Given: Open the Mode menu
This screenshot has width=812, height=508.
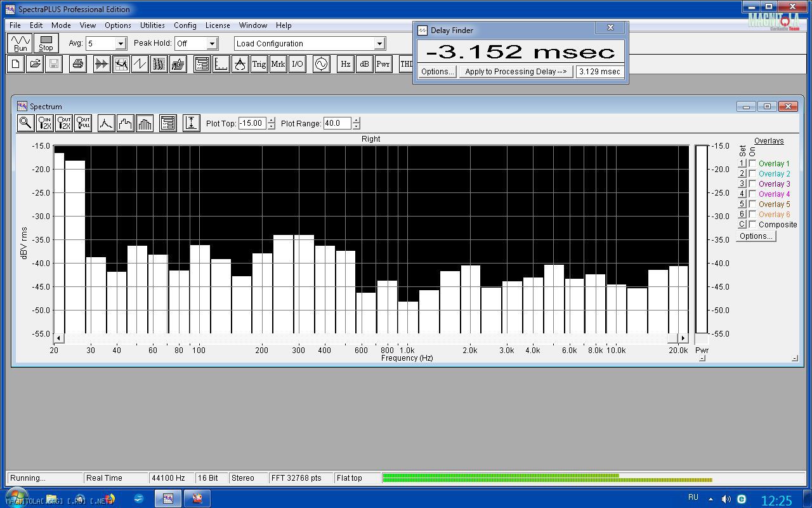Looking at the screenshot, I should pyautogui.click(x=61, y=25).
